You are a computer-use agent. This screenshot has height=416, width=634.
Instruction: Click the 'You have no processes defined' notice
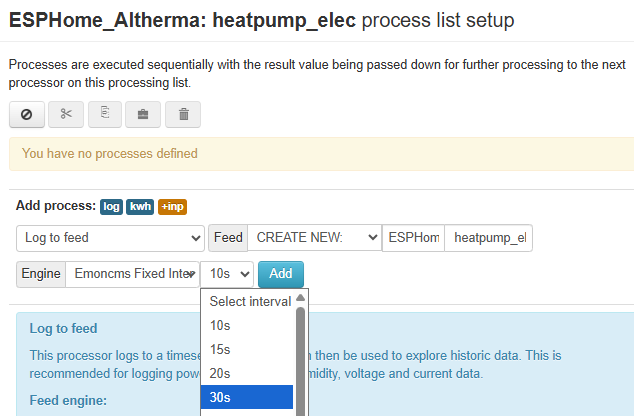click(321, 154)
